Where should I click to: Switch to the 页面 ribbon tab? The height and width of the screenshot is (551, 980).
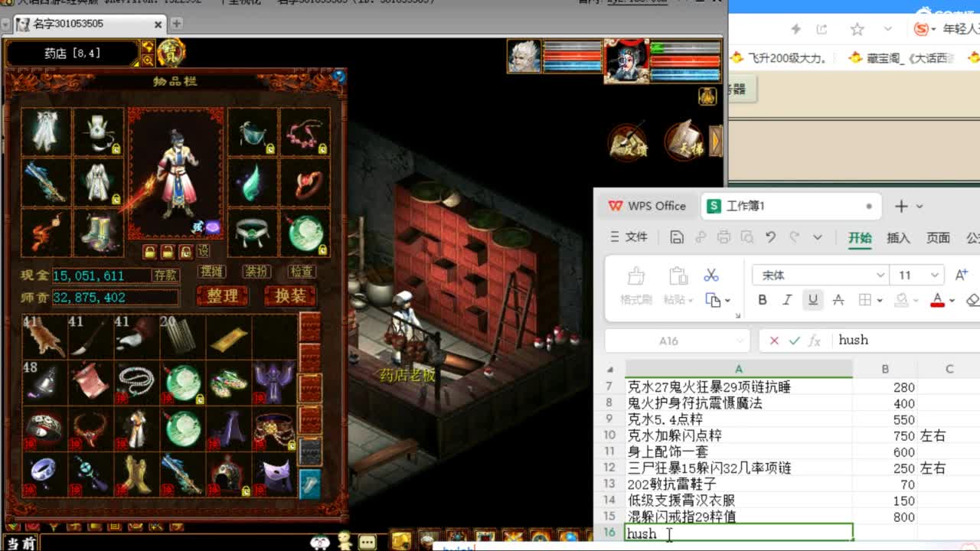tap(938, 238)
